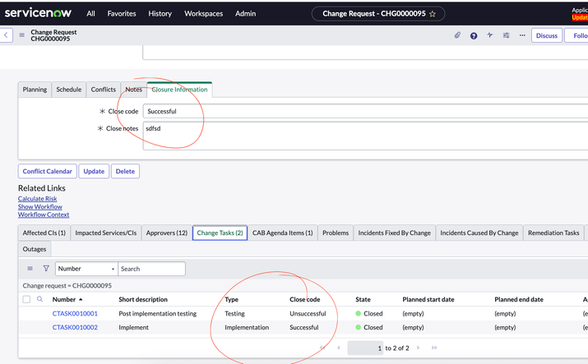Open the Close code dropdown showing Successful
The image size is (588, 364).
tap(366, 111)
